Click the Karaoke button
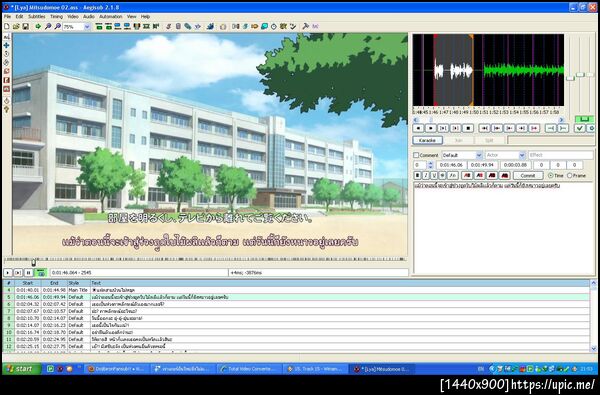600x395 pixels. click(427, 140)
